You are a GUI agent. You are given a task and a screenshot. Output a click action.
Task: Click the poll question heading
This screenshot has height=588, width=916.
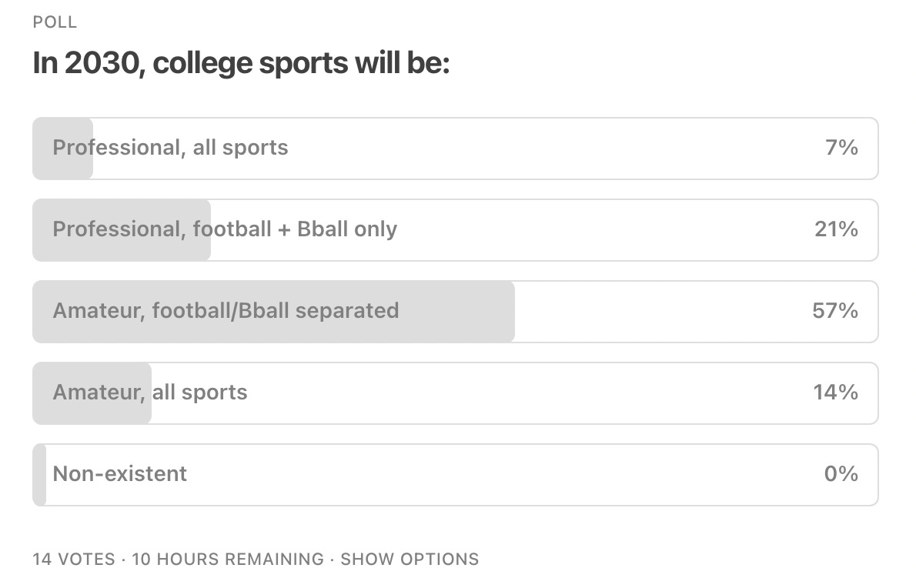click(241, 63)
